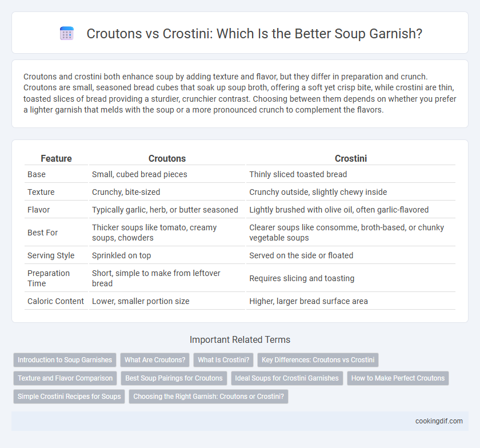
Task: Visit the cookingdif.com footer link
Action: (x=439, y=421)
